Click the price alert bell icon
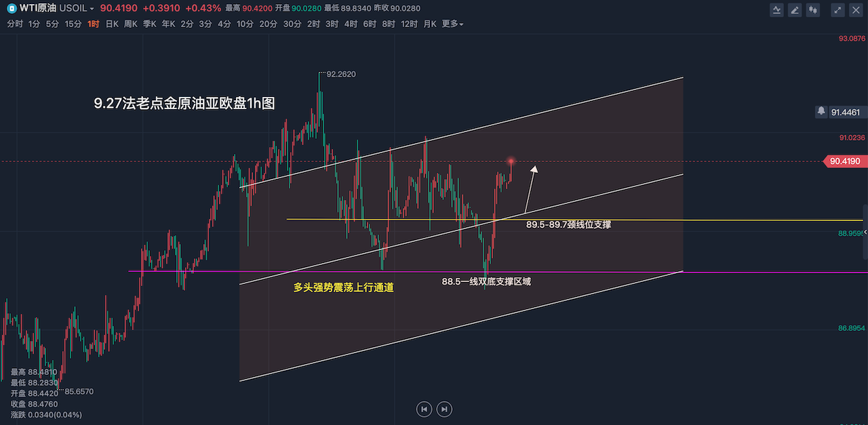 point(821,111)
